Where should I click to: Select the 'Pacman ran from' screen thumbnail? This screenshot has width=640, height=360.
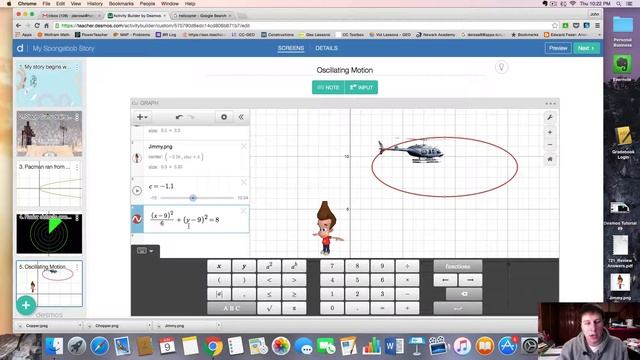(x=49, y=184)
